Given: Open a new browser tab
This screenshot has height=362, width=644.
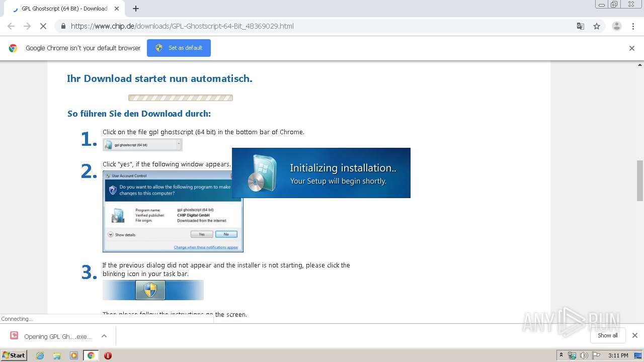Looking at the screenshot, I should [x=136, y=9].
